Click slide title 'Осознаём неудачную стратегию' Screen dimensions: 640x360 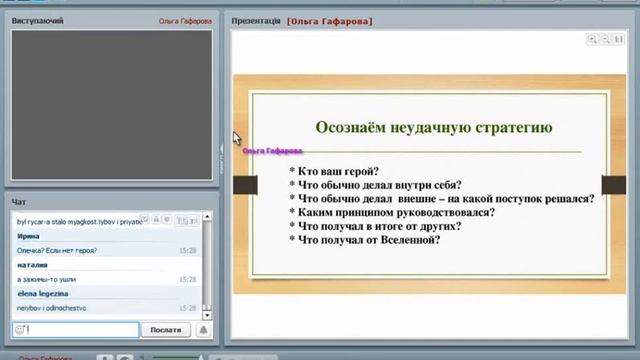coord(434,127)
